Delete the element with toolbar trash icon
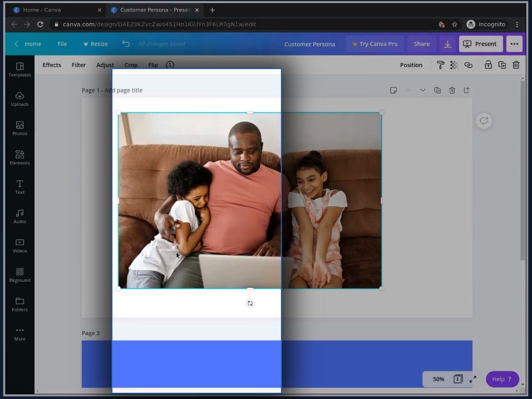 516,65
